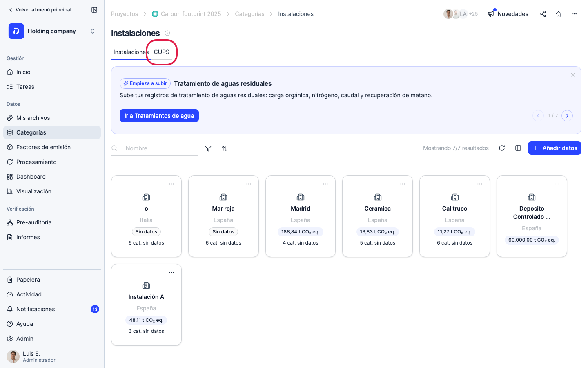Open Papelera trash

pos(52,280)
